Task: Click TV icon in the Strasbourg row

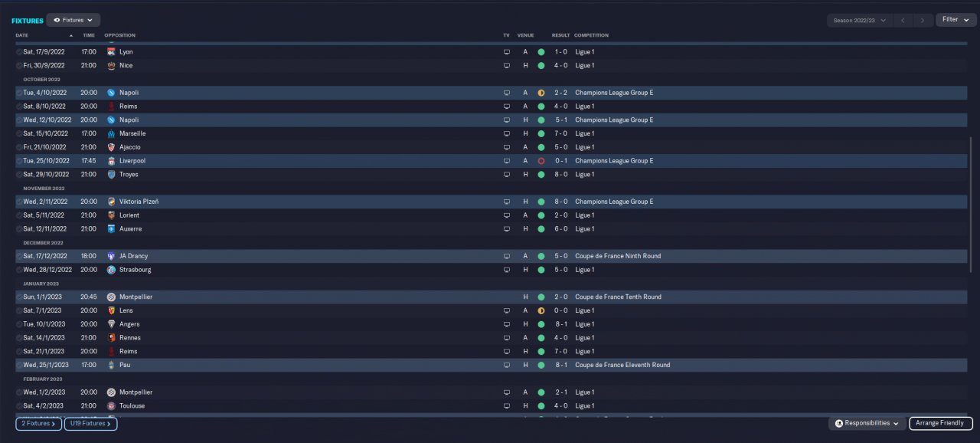Action: [506, 270]
